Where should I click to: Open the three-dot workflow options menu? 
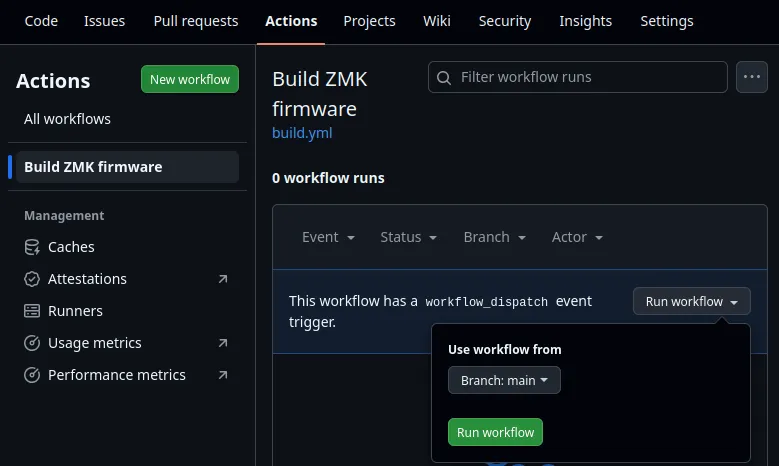pos(752,77)
